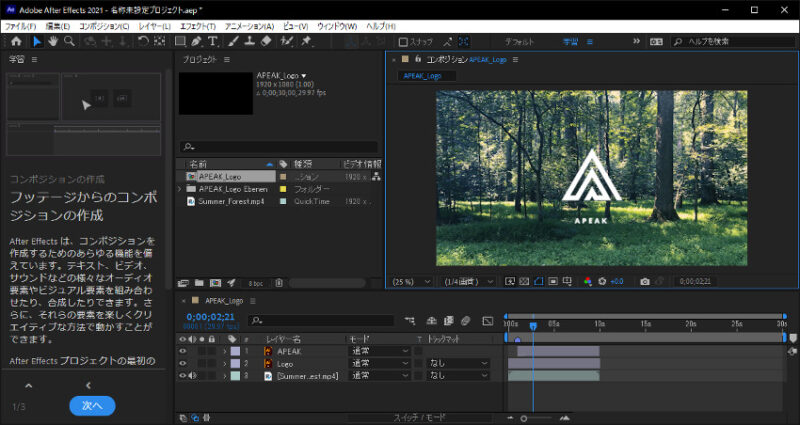Click the interpret footage icon in Project panel

coord(183,283)
